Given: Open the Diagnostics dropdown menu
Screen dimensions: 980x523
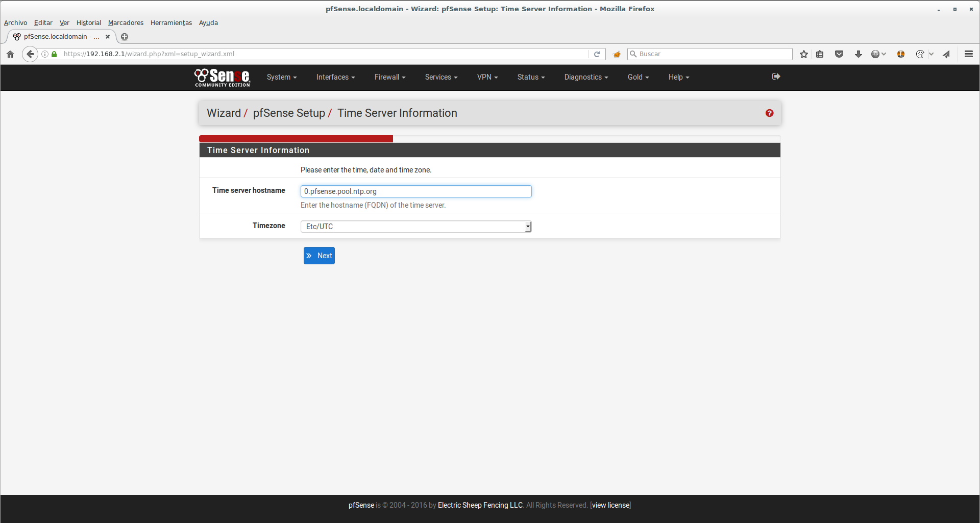Looking at the screenshot, I should coord(585,77).
